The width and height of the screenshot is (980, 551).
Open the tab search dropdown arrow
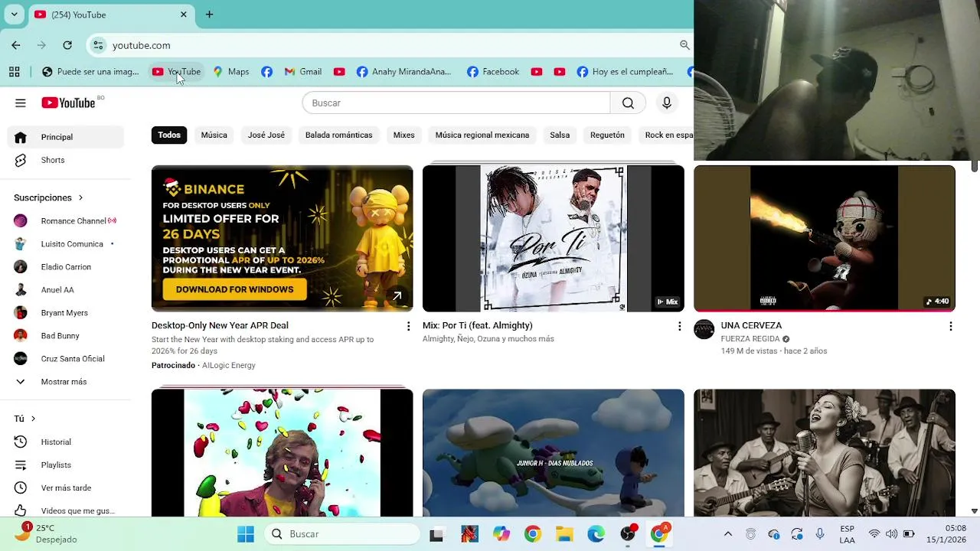tap(14, 15)
